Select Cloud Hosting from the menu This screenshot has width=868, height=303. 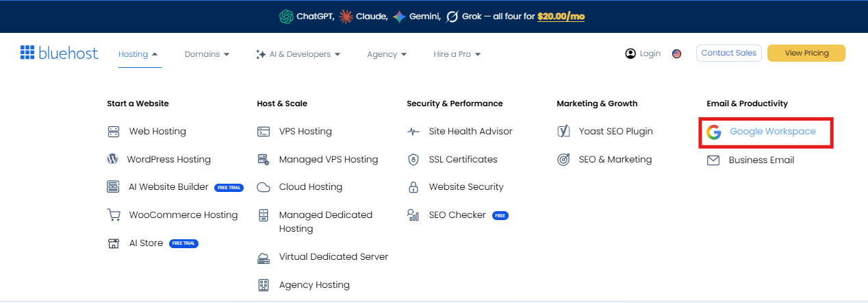[311, 186]
